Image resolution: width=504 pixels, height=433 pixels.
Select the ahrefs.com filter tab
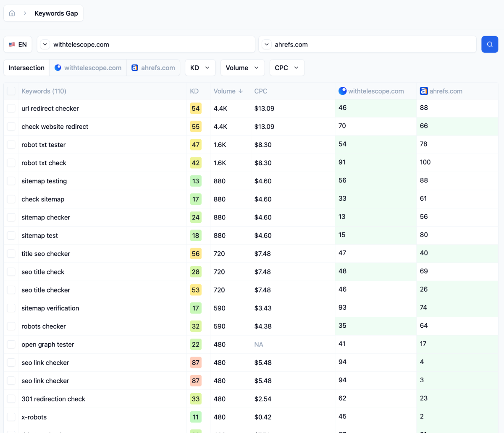(153, 68)
